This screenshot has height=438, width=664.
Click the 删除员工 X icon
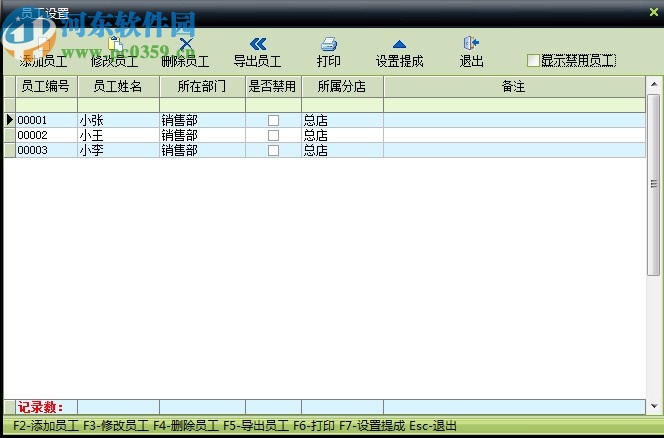[185, 43]
